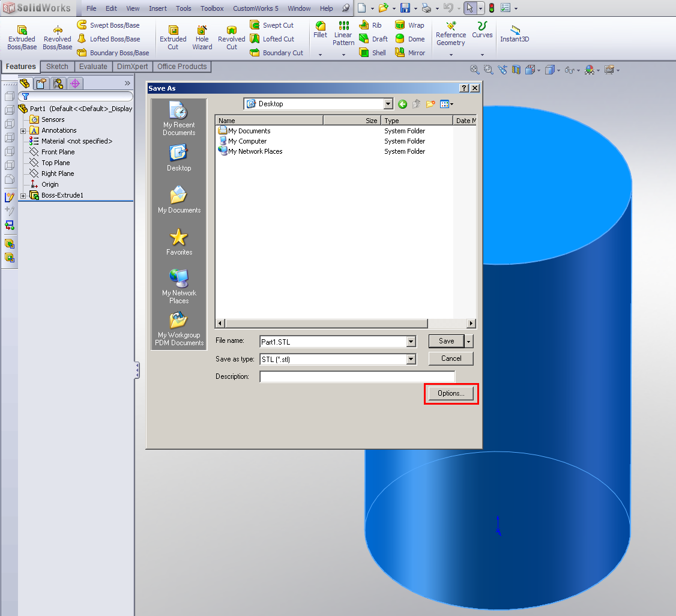Open the File name dropdown arrow
Image resolution: width=676 pixels, height=616 pixels.
coord(411,342)
